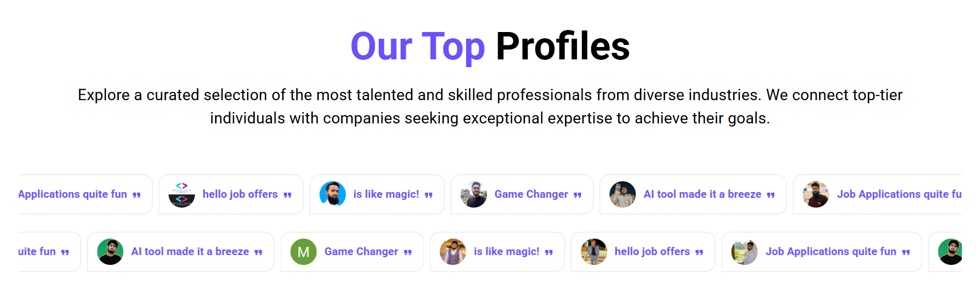Click avatar beside bottom-row 'is like magic!'
Screen dimensions: 980x299
click(x=453, y=251)
